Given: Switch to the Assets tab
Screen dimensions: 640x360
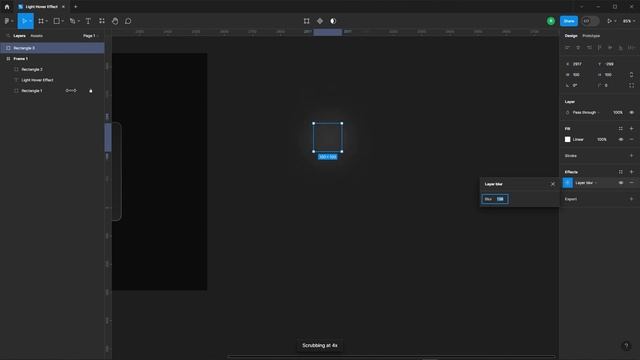Looking at the screenshot, I should 36,36.
